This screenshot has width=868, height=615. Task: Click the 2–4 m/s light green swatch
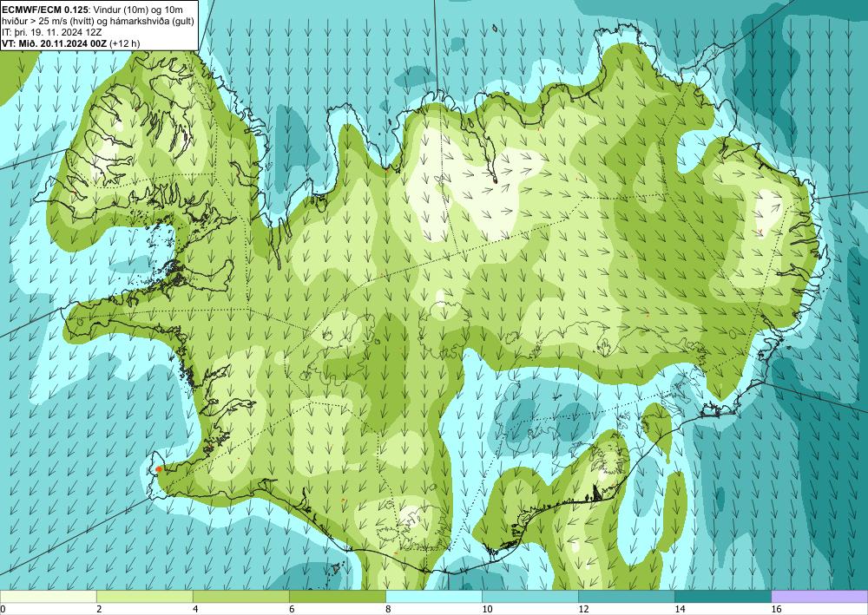(144, 597)
